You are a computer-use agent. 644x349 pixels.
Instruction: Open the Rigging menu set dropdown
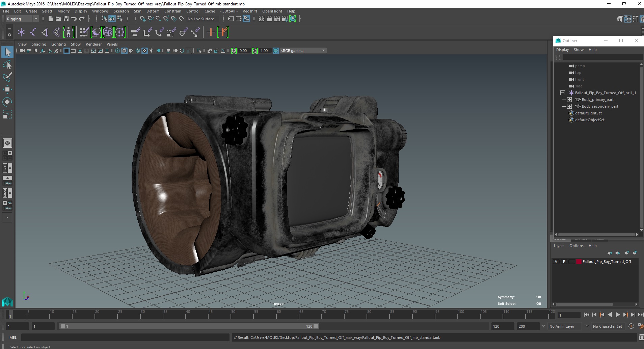pos(22,19)
